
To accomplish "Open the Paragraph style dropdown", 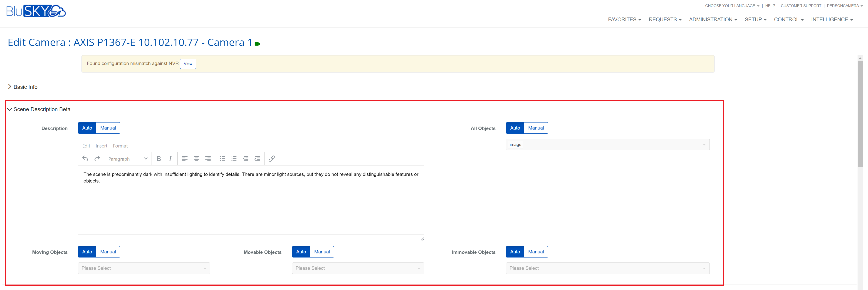I will 128,159.
